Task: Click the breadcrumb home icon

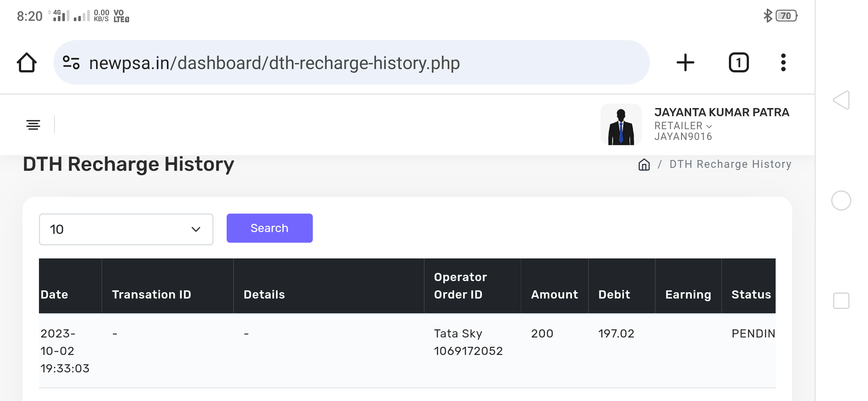Action: click(644, 164)
